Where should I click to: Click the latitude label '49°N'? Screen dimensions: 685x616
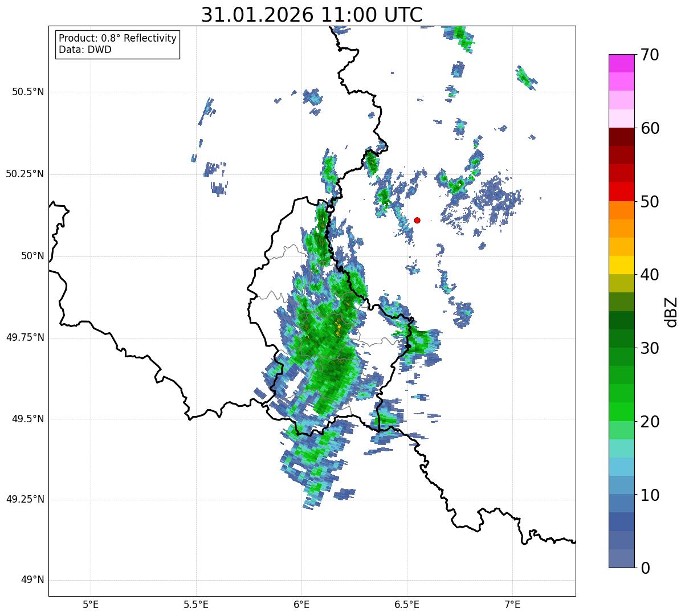coord(32,580)
